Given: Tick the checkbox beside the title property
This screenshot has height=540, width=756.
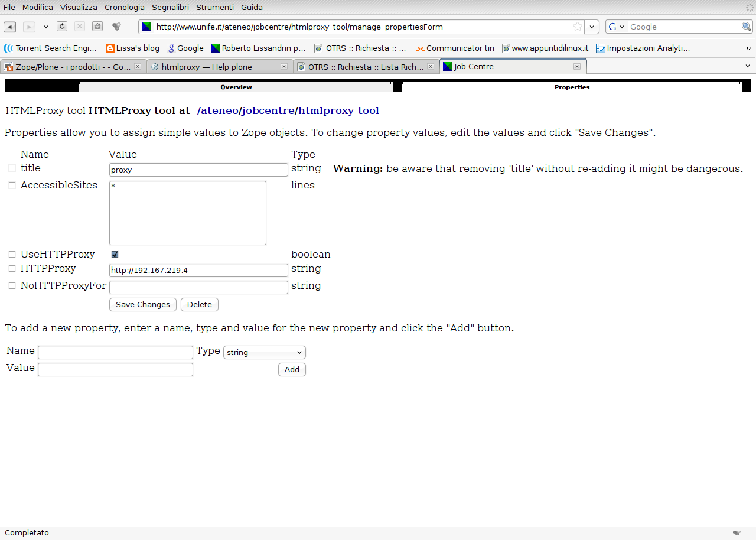Looking at the screenshot, I should pyautogui.click(x=12, y=168).
